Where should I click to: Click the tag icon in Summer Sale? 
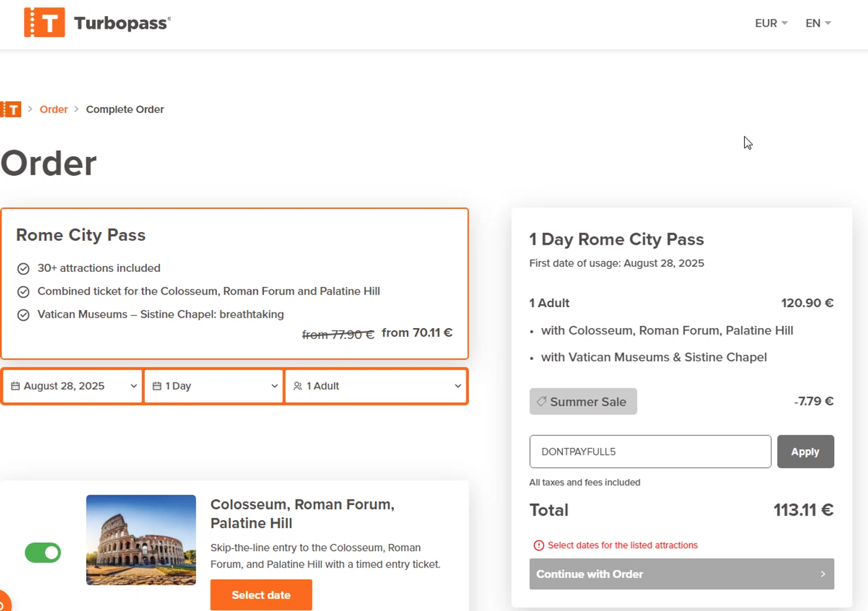[542, 401]
